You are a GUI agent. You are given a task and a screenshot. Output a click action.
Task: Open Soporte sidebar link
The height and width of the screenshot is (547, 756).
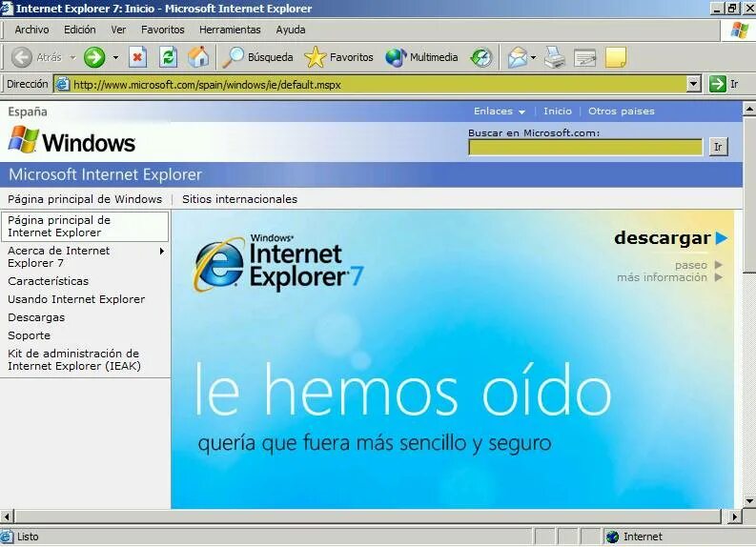[29, 335]
